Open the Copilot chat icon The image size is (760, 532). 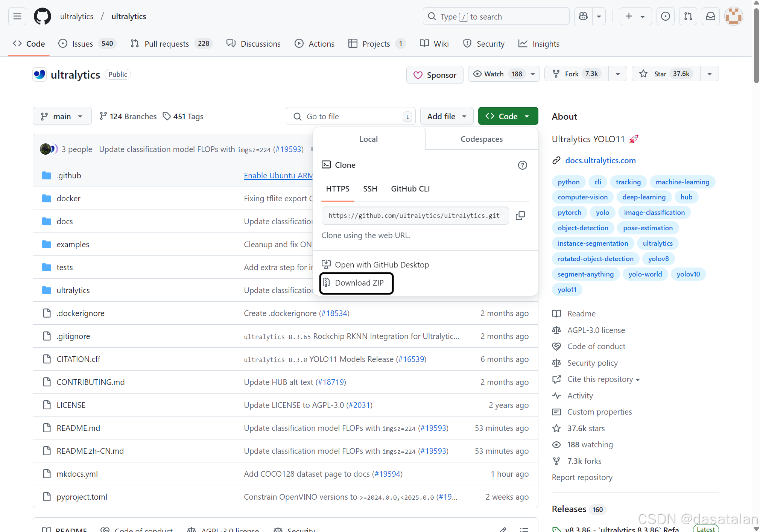(x=583, y=16)
